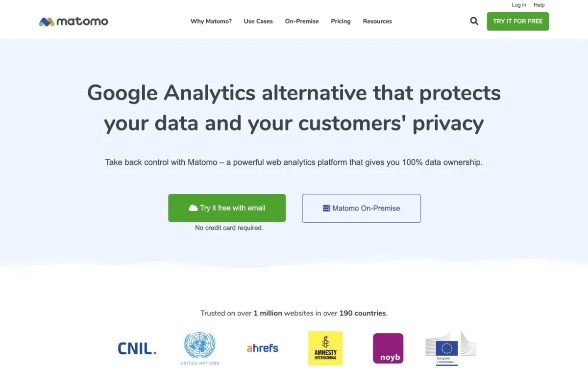This screenshot has height=368, width=588.
Task: Expand the Resources menu
Action: pos(377,21)
